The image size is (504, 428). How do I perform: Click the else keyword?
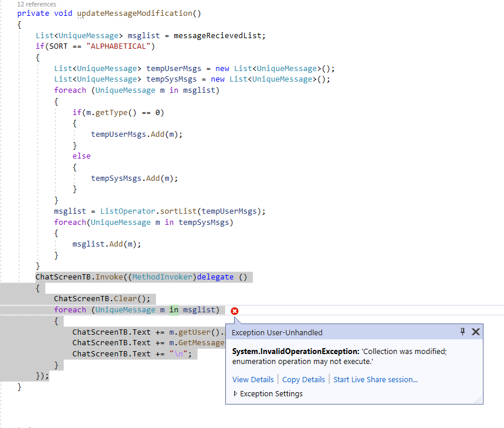82,156
